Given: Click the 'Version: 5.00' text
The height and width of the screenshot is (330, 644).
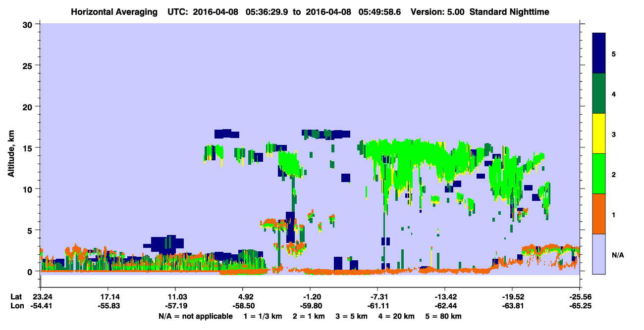Looking at the screenshot, I should tap(436, 11).
